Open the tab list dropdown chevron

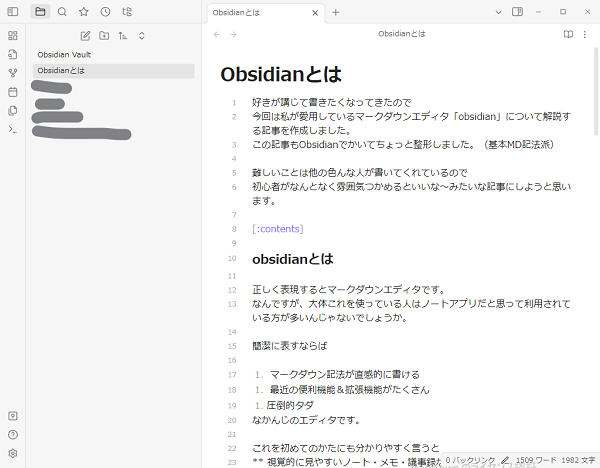(496, 12)
